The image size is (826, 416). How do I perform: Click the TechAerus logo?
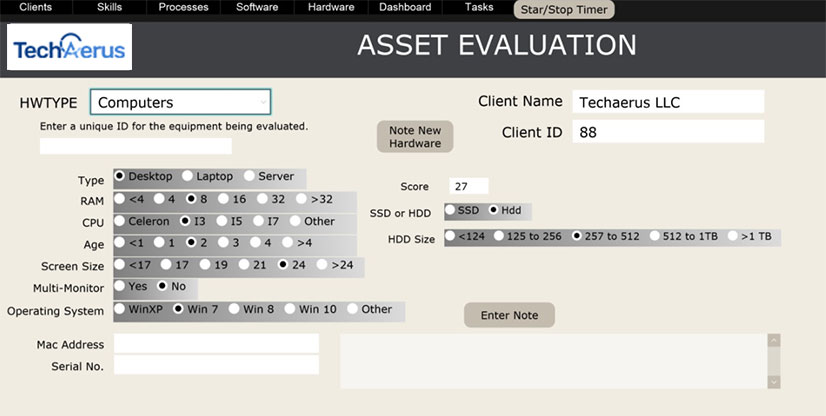(69, 47)
